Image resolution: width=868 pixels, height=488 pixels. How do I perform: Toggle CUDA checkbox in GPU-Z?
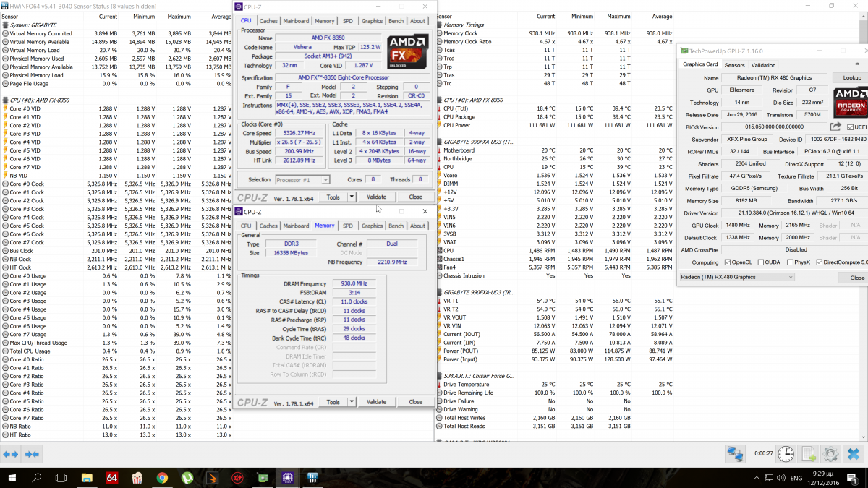click(759, 262)
